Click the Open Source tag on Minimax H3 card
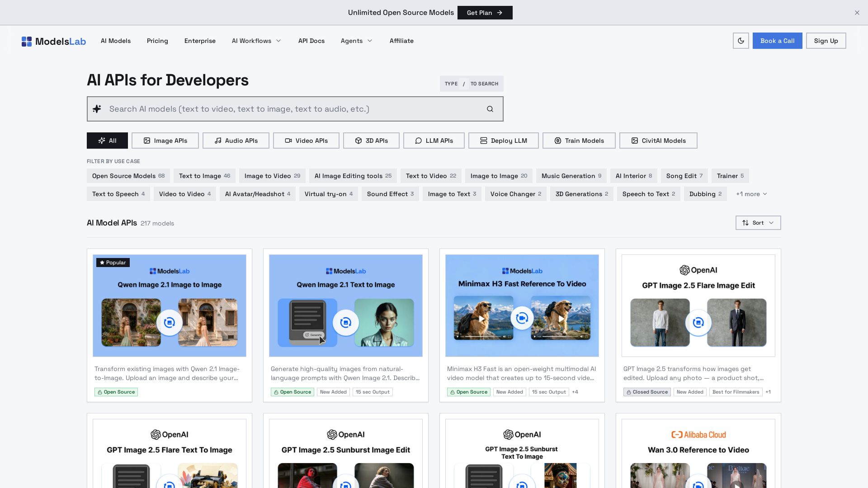Viewport: 868px width, 488px height. pos(468,392)
